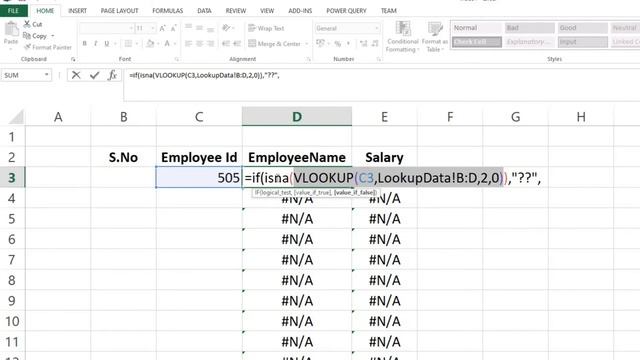Apply the Bad cell style
Screen dimensions: 640x360
pyautogui.click(x=530, y=28)
